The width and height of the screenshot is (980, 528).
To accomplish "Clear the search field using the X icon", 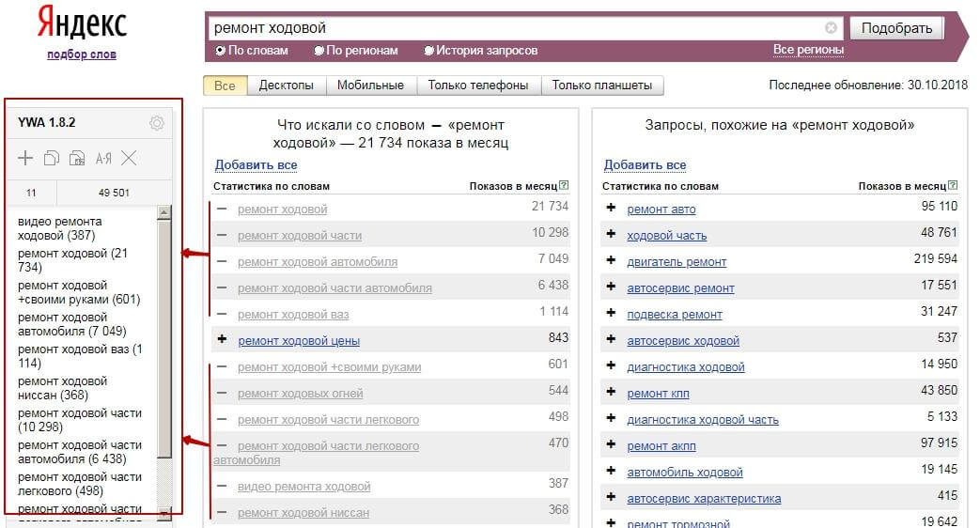I will tap(831, 28).
